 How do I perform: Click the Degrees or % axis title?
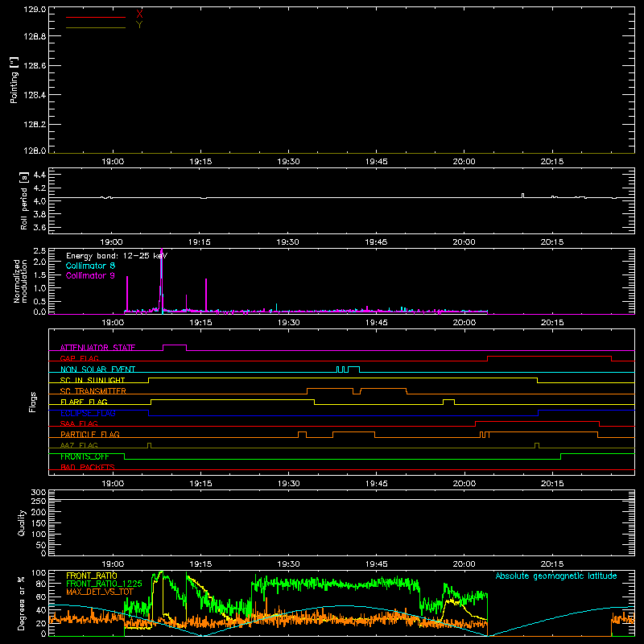click(22, 604)
